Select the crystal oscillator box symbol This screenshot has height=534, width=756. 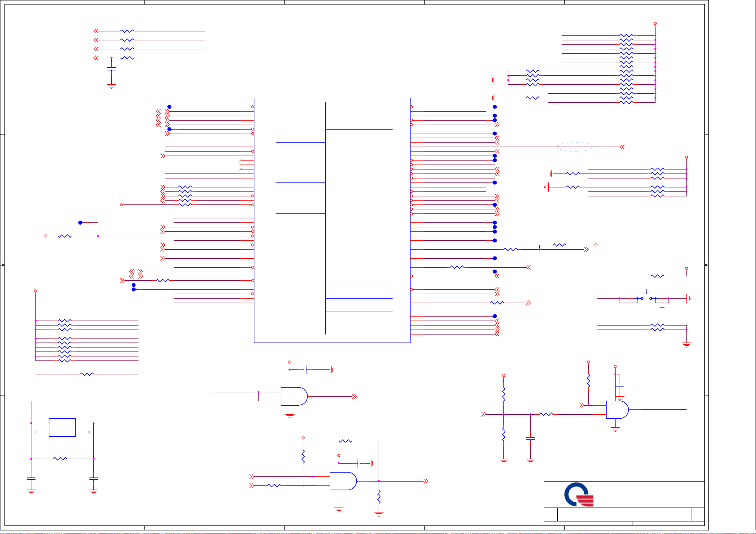(62, 427)
